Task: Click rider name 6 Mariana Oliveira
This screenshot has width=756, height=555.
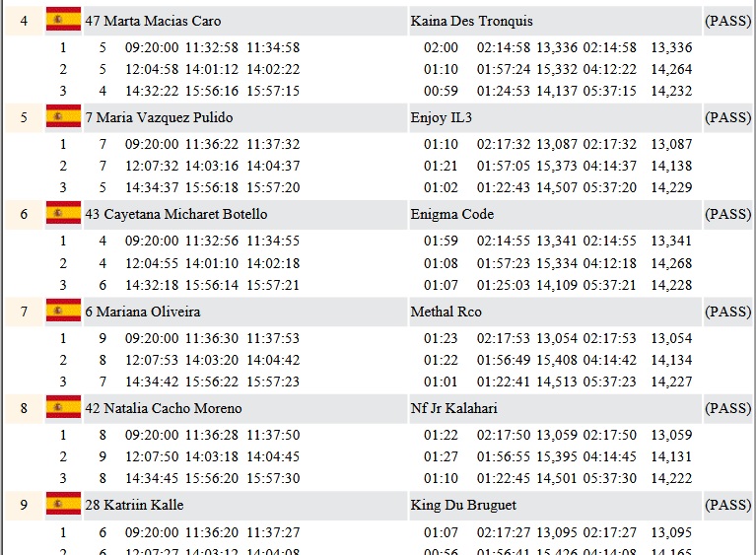Action: [142, 312]
